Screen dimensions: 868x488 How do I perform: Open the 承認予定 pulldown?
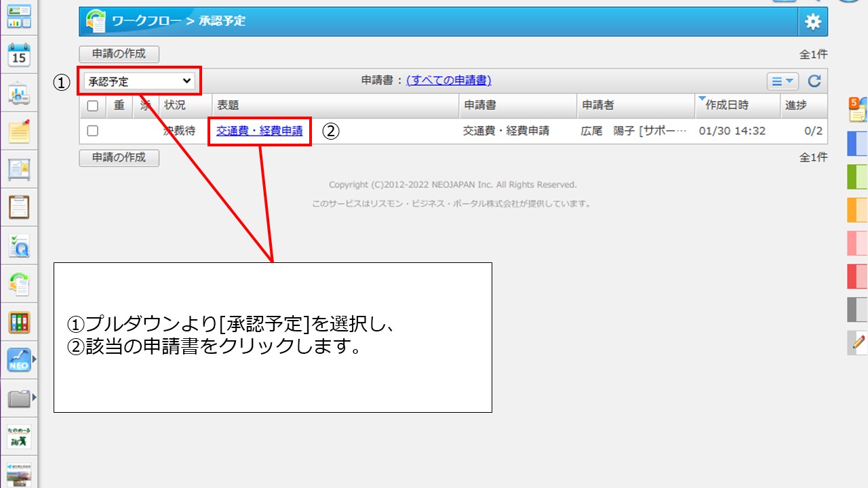[x=140, y=81]
